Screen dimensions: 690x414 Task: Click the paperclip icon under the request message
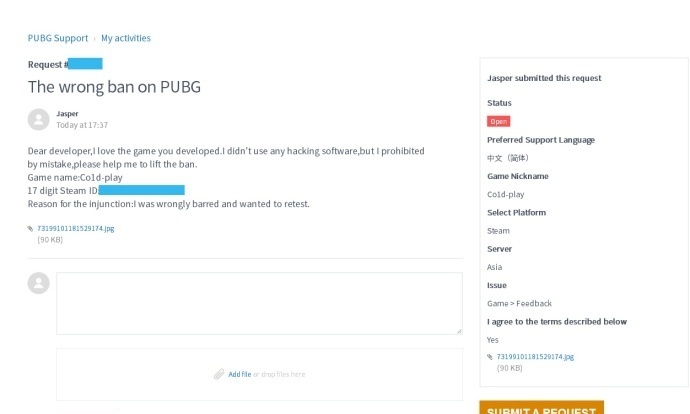[x=31, y=228]
